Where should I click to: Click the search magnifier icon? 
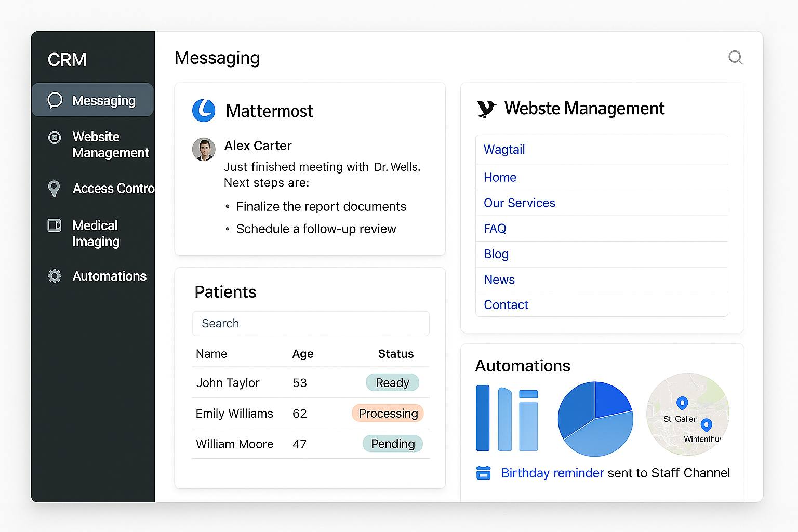[x=735, y=57]
